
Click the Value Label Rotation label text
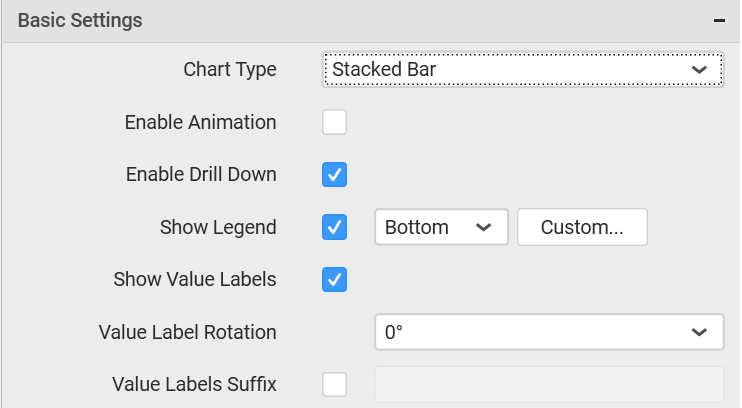point(187,332)
